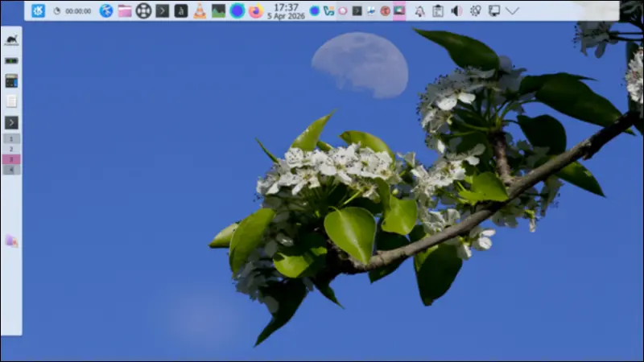
Task: Open the blank paper notes icon
Action: (11, 101)
